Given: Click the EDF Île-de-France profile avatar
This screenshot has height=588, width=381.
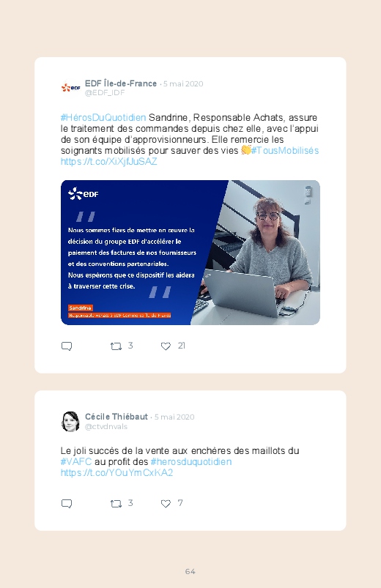Looking at the screenshot, I should (x=70, y=88).
